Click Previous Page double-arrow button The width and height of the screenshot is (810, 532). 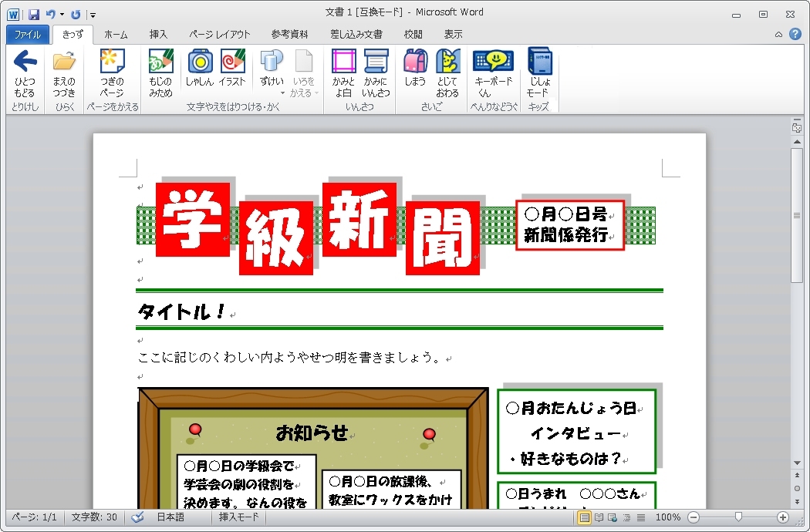797,475
